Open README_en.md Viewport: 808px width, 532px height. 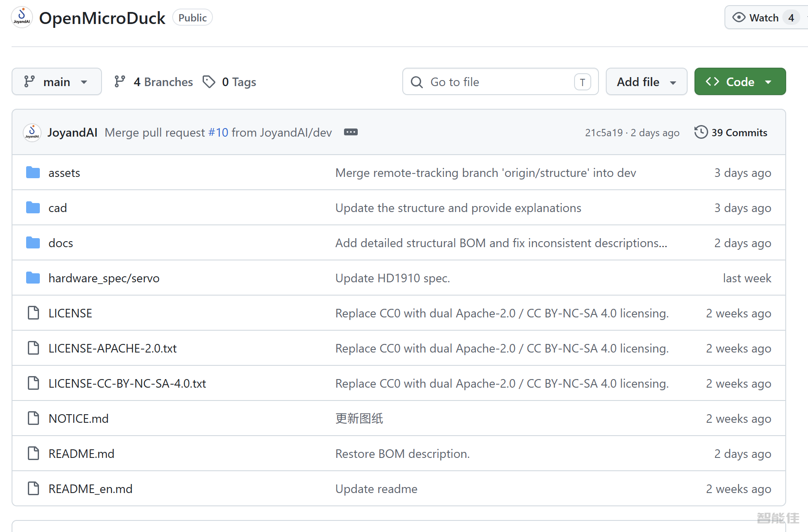tap(90, 489)
